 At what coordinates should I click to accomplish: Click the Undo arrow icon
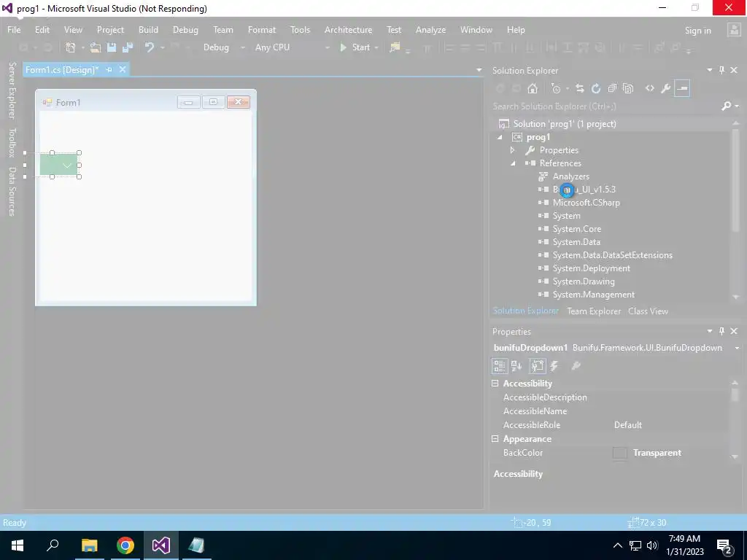150,47
